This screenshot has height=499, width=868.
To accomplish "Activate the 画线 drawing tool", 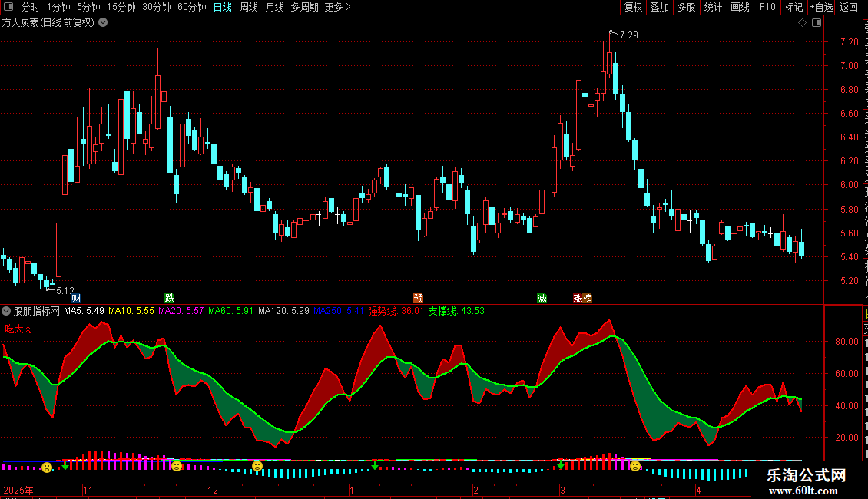I will pos(740,7).
